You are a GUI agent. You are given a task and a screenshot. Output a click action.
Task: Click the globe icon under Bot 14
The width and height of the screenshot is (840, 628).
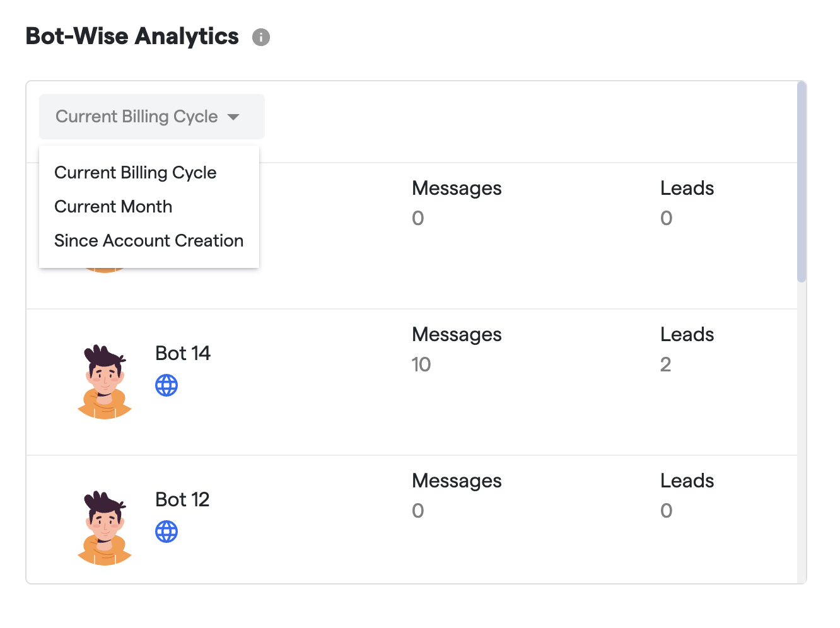(166, 385)
